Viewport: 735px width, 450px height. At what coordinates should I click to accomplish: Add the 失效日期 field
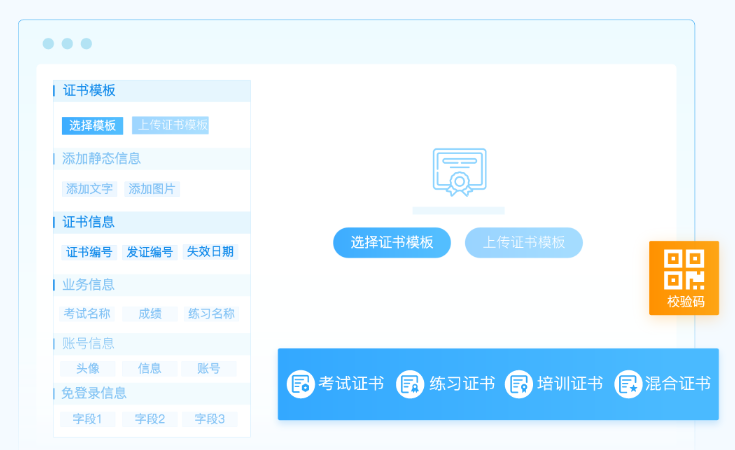pos(211,252)
